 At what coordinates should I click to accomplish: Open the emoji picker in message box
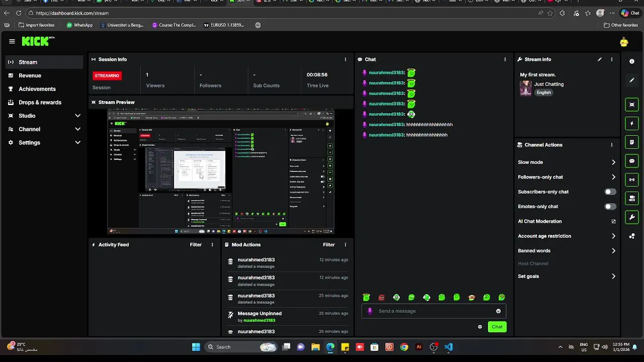tap(499, 311)
